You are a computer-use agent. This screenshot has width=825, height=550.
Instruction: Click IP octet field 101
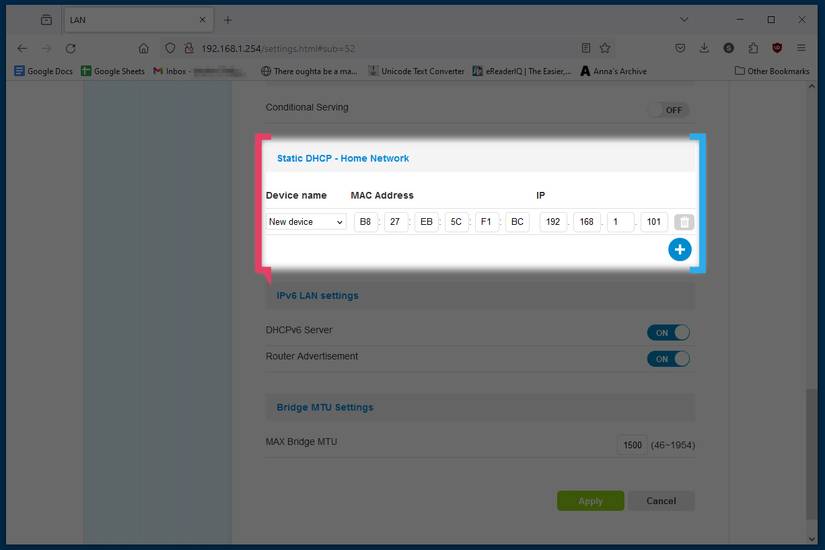click(x=654, y=222)
